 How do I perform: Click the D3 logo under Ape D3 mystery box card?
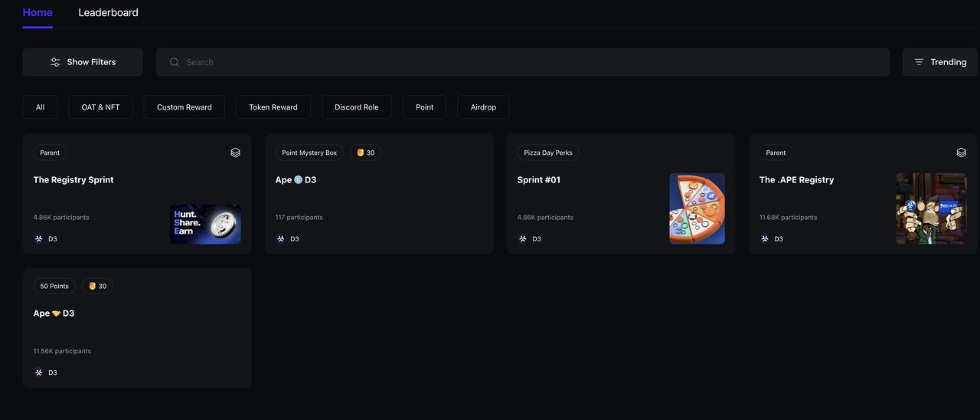pyautogui.click(x=281, y=238)
